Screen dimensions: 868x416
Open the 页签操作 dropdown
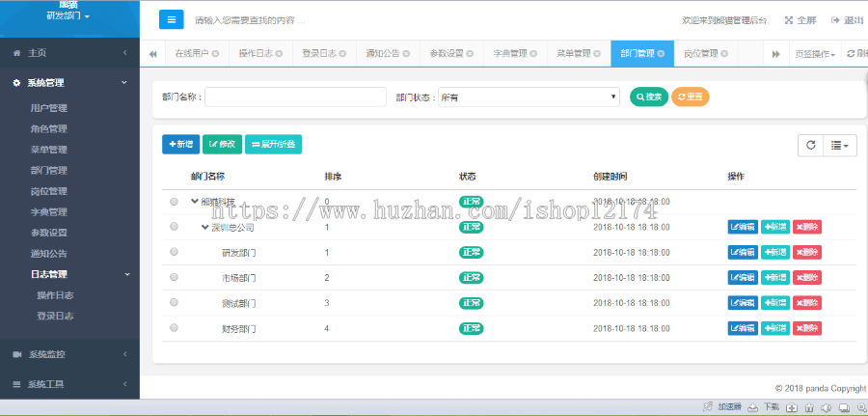[815, 54]
